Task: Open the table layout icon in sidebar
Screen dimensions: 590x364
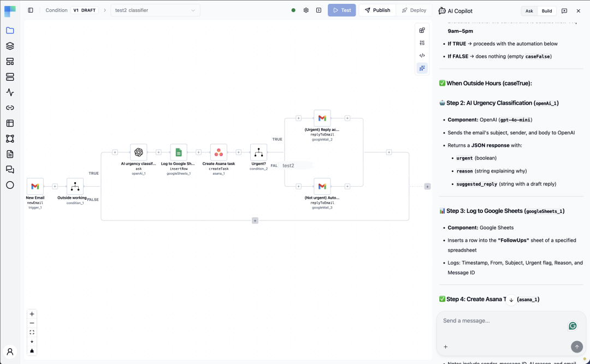Action: 10,123
